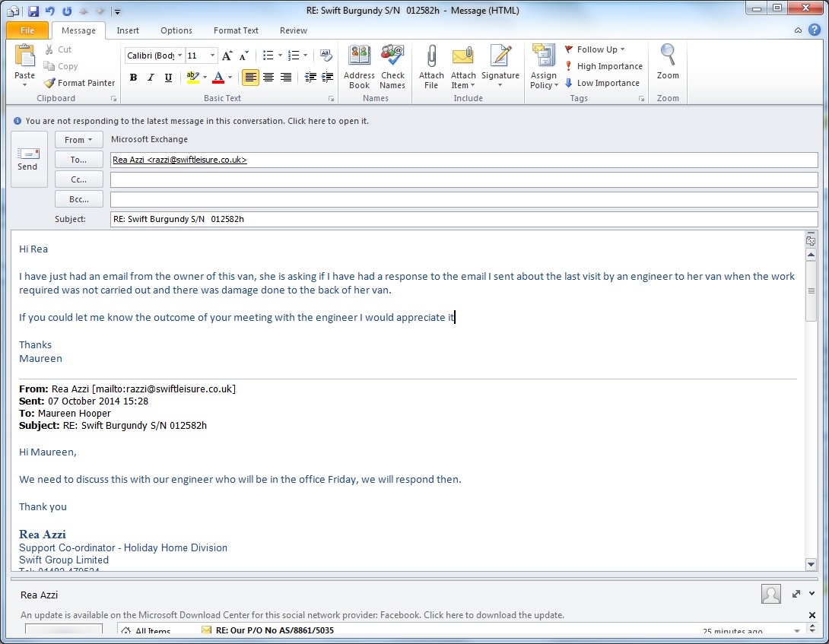Open the Address Book
Viewport: 829px width, 644px height.
pyautogui.click(x=359, y=67)
